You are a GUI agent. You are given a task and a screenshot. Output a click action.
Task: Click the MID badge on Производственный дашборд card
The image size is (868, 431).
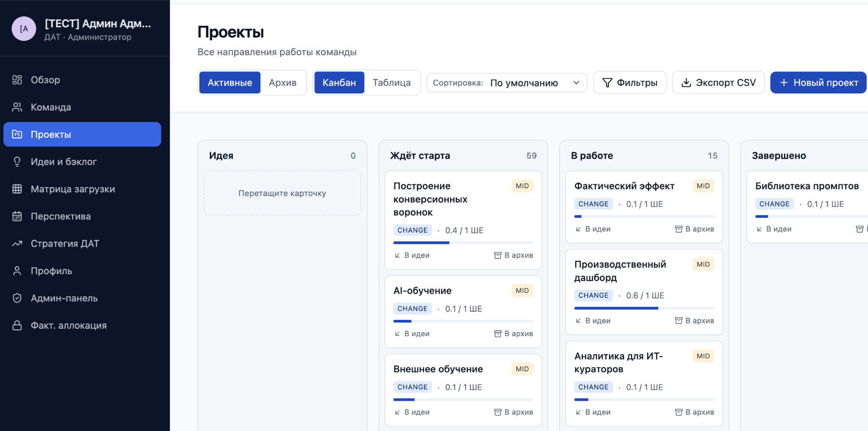703,264
